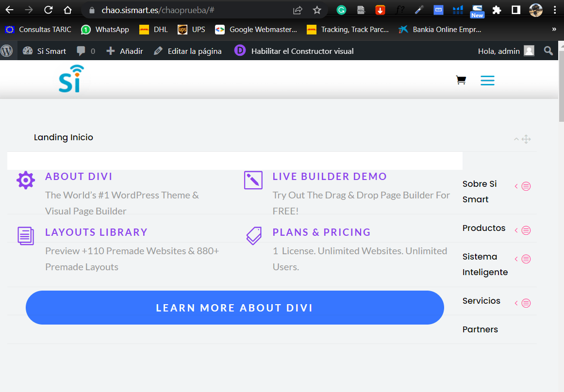Click the red download extension icon
Viewport: 564px width, 392px height.
click(x=380, y=10)
